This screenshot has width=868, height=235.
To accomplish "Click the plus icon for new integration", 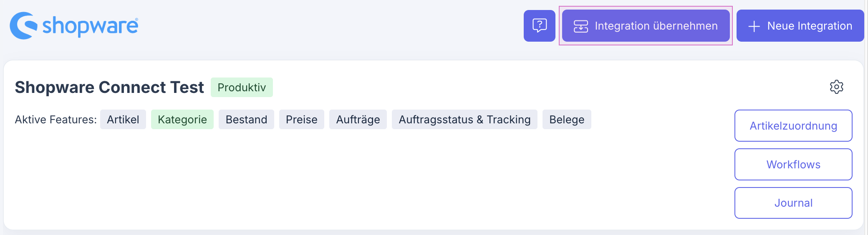I will pos(754,26).
